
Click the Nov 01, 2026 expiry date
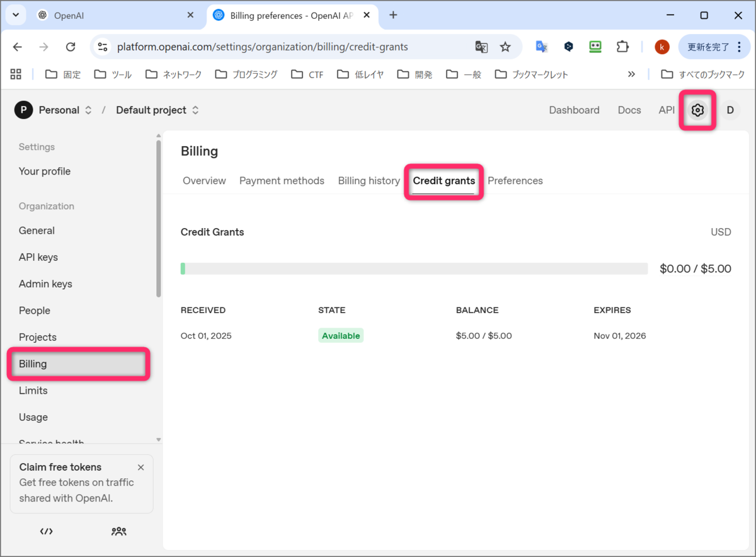point(620,336)
